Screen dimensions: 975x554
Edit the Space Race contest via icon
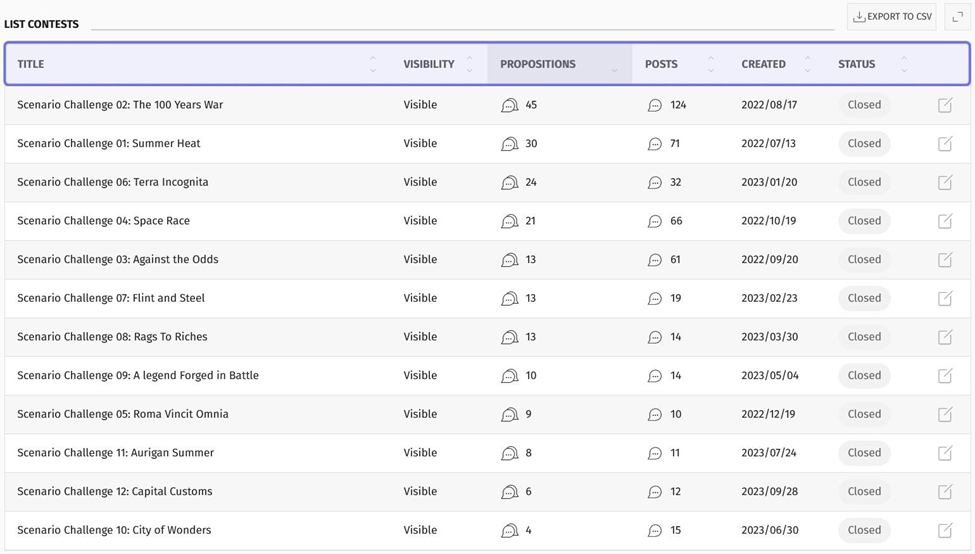coord(945,221)
